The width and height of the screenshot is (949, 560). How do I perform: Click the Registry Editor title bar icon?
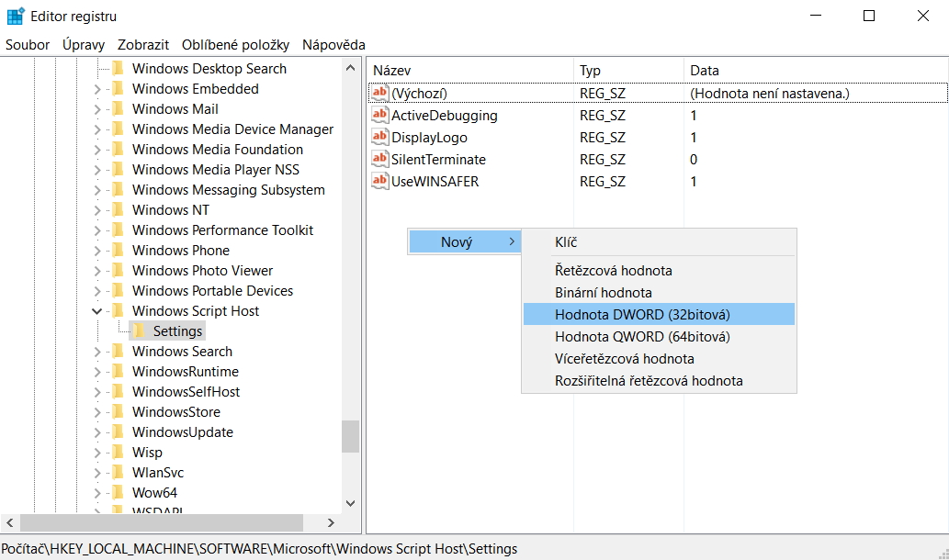click(x=16, y=16)
